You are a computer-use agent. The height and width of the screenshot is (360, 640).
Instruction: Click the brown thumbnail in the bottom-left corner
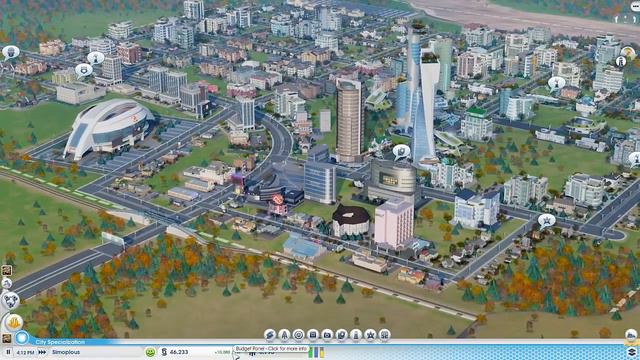click(6, 338)
